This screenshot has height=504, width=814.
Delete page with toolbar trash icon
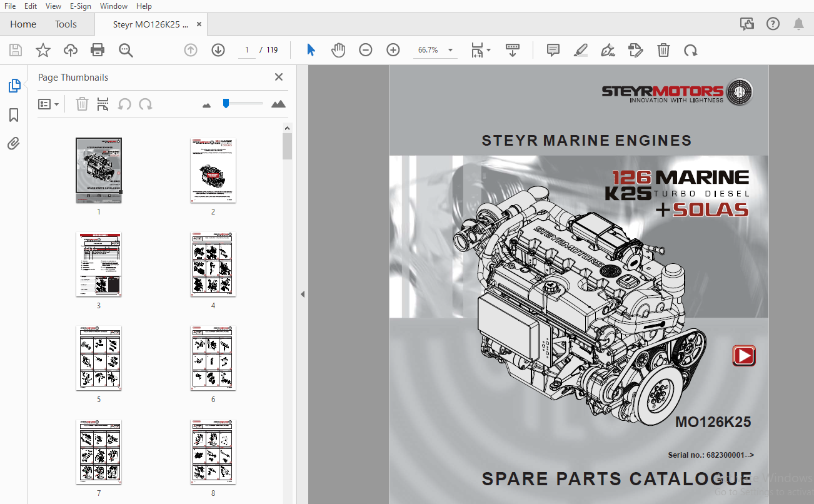(663, 50)
